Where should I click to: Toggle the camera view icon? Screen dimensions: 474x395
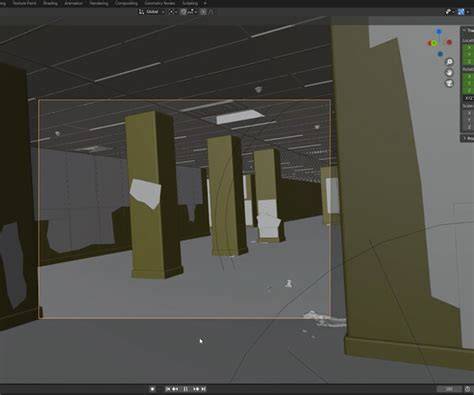(x=449, y=83)
